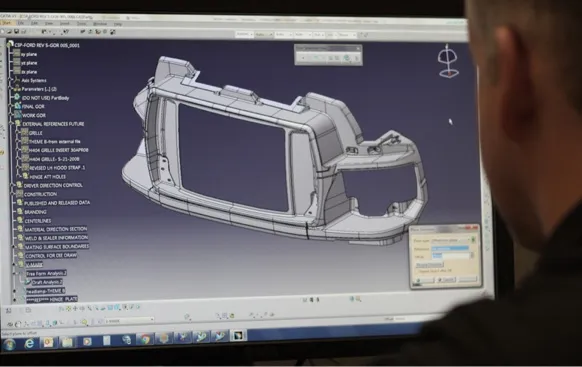Image resolution: width=582 pixels, height=367 pixels.
Task: Click the Cancel button in plane dialog
Action: click(446, 279)
